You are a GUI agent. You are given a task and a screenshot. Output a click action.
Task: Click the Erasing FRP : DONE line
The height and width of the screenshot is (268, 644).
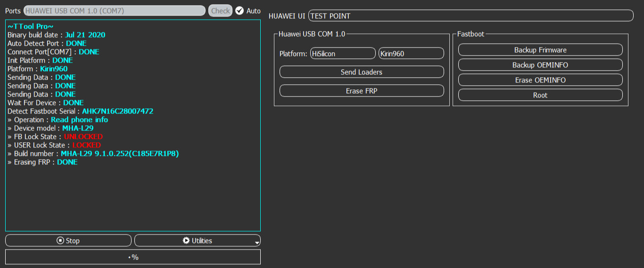tap(42, 162)
